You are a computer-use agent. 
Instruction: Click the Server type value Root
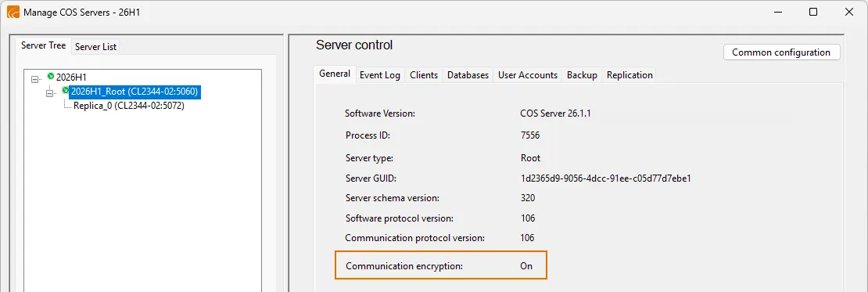coord(530,158)
